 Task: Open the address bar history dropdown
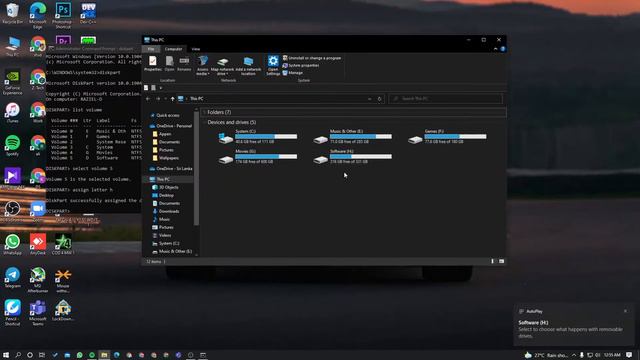point(369,99)
